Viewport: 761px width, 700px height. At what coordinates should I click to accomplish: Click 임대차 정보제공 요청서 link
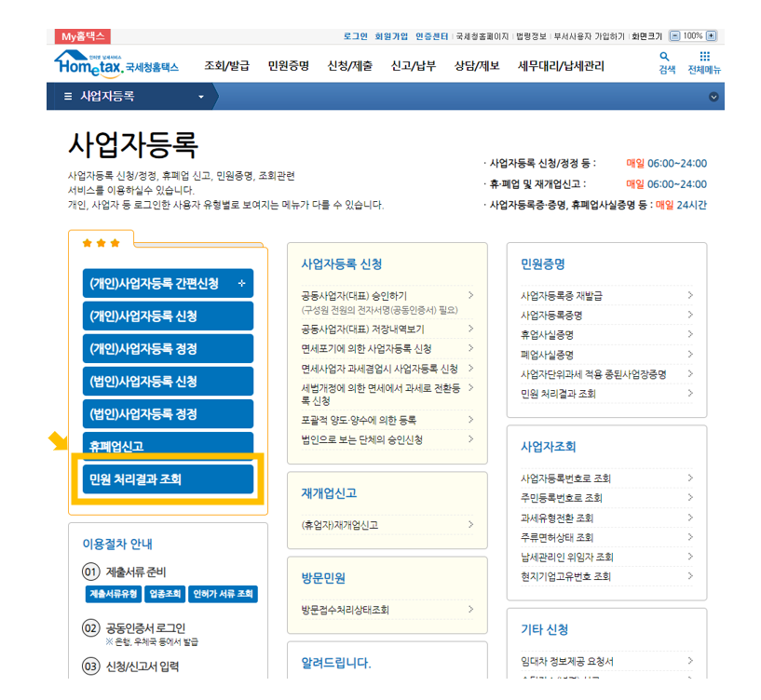pos(567,661)
